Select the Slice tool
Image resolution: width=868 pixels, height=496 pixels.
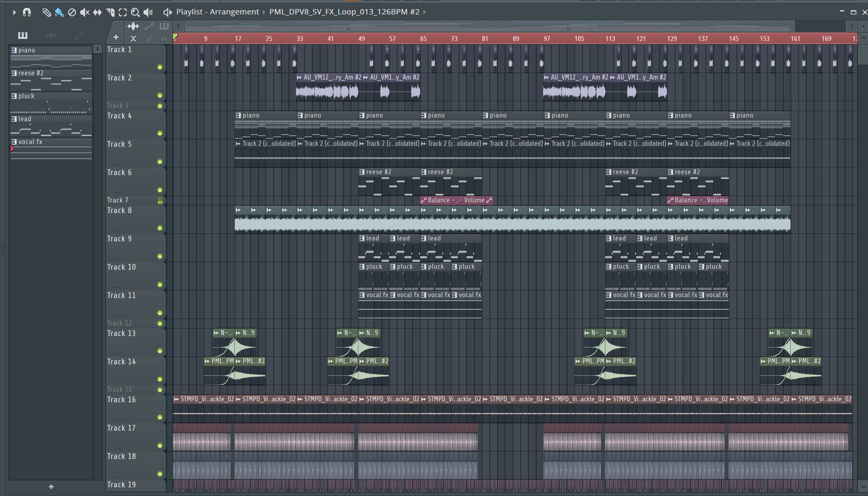pos(110,12)
